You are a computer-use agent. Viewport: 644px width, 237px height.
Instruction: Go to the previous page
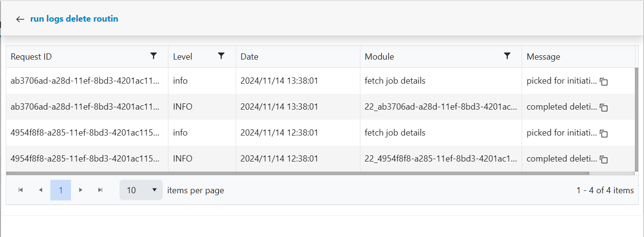click(x=40, y=190)
